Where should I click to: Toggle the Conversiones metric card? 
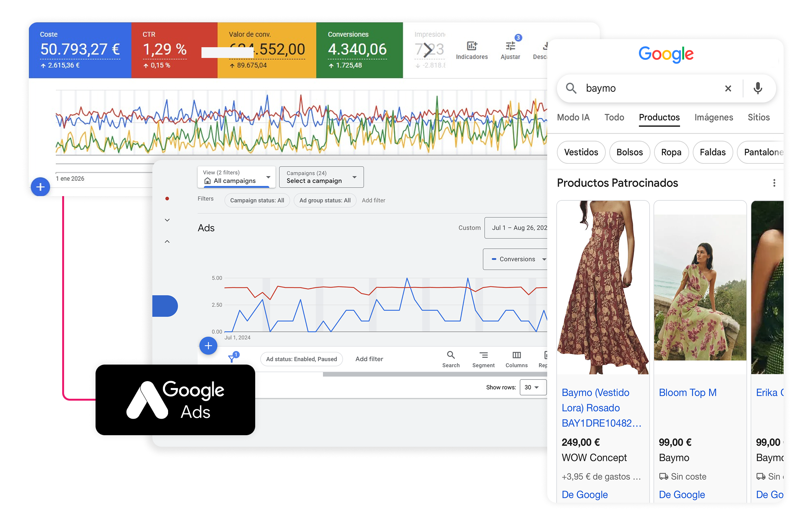coord(360,50)
